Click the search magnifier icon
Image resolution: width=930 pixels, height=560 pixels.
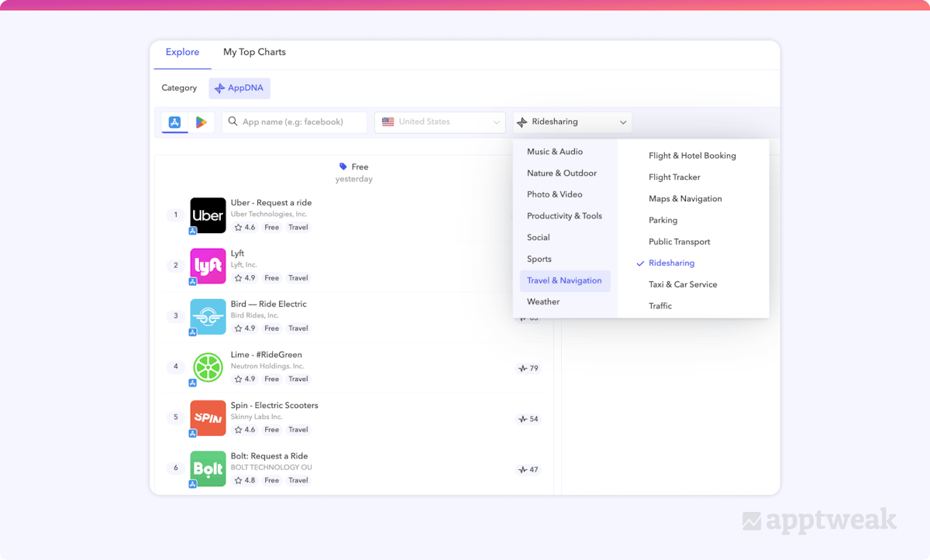click(232, 122)
